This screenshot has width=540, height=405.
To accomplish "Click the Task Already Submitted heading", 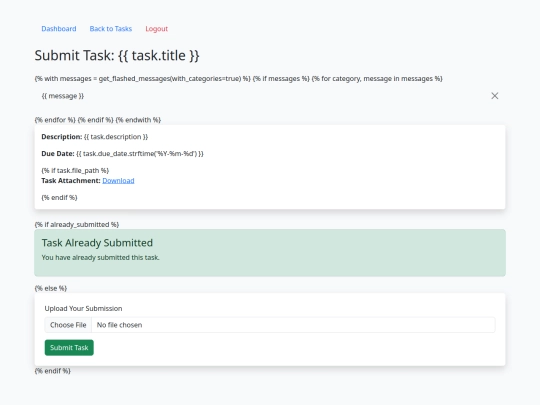I will click(x=97, y=243).
